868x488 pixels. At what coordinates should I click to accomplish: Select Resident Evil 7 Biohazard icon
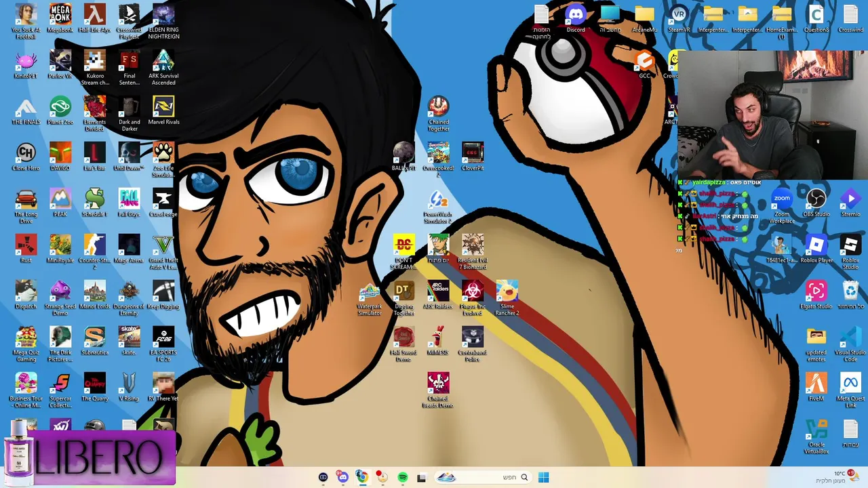[473, 251]
